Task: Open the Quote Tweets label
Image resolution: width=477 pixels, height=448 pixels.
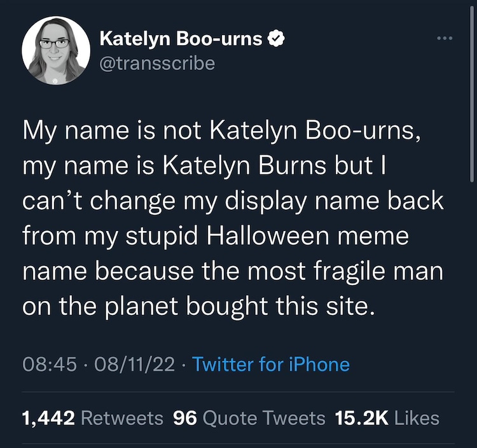Action: click(264, 418)
